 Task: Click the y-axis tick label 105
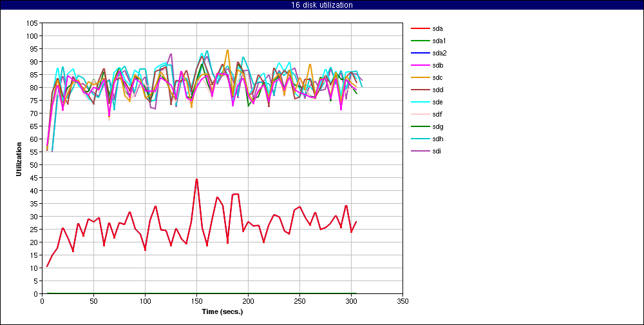(x=32, y=23)
